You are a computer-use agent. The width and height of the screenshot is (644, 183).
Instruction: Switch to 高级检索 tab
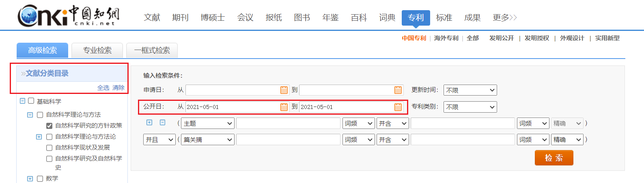(x=43, y=50)
